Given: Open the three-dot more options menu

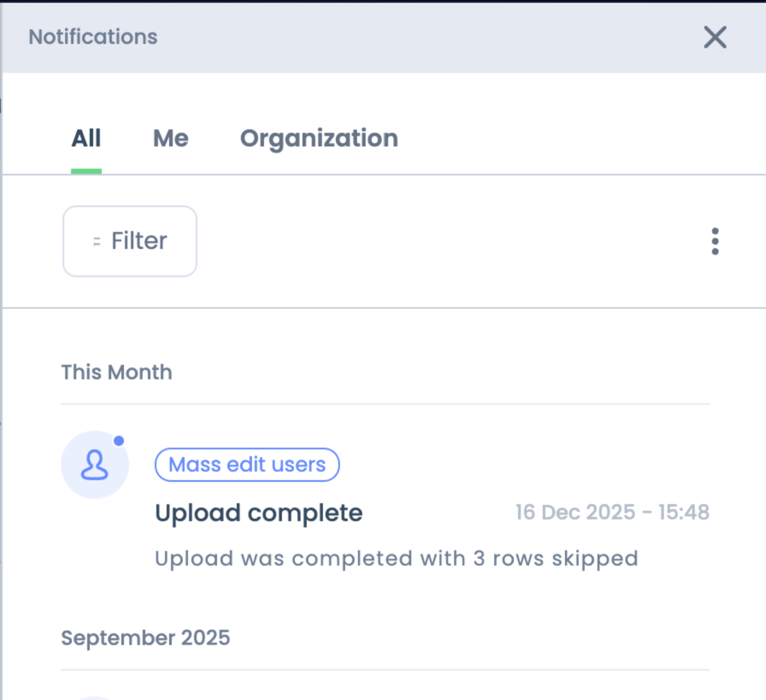Looking at the screenshot, I should [715, 241].
